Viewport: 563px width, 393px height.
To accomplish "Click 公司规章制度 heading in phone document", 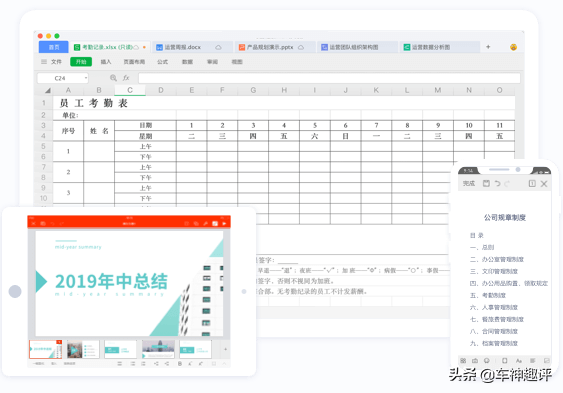I will pyautogui.click(x=504, y=217).
